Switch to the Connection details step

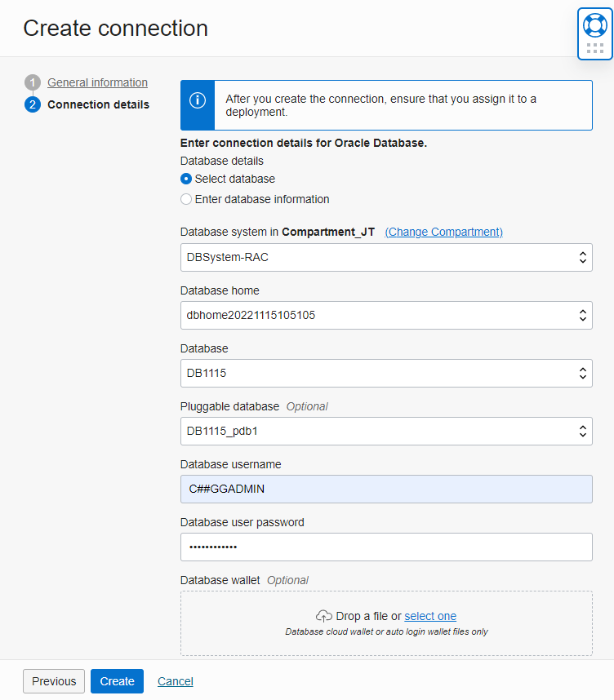click(98, 104)
